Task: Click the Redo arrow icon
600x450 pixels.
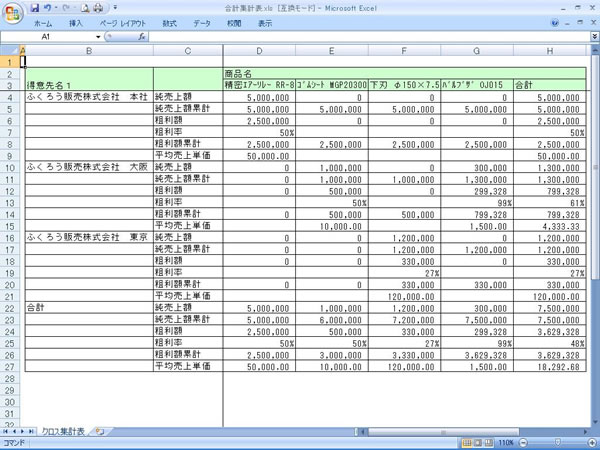Action: (x=65, y=8)
